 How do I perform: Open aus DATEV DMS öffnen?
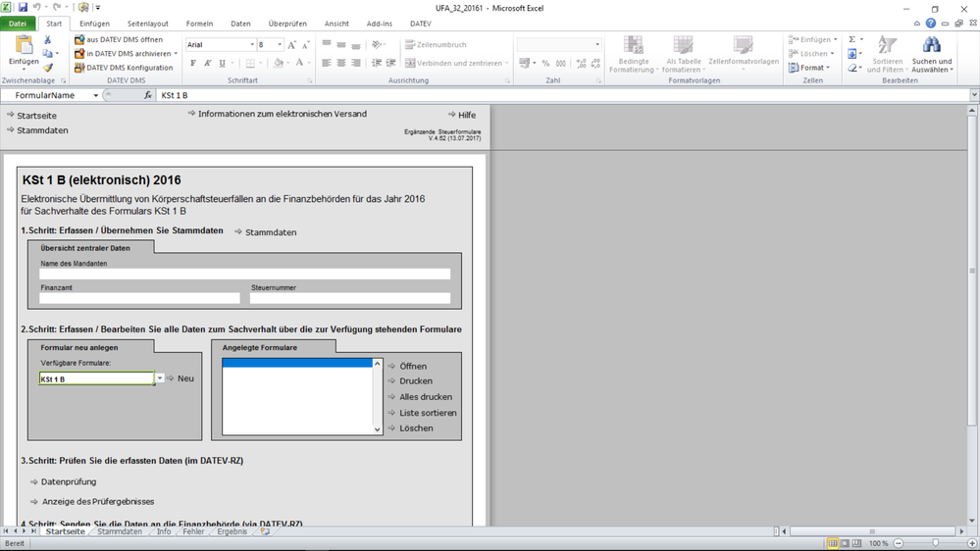pos(119,39)
